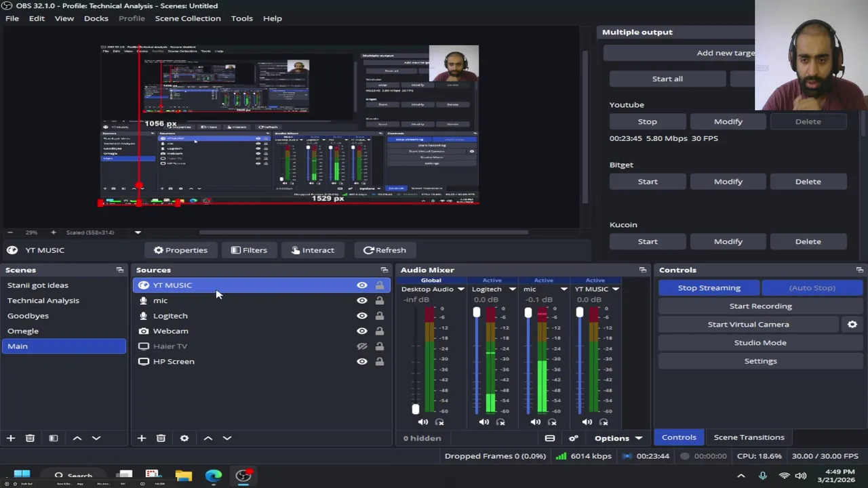The width and height of the screenshot is (868, 488).
Task: Mute the mic channel speaker icon
Action: (x=536, y=422)
